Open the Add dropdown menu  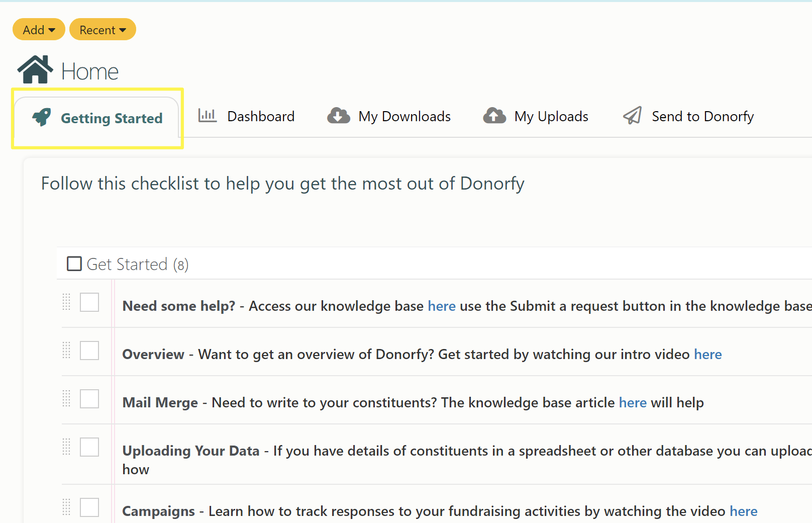(39, 30)
